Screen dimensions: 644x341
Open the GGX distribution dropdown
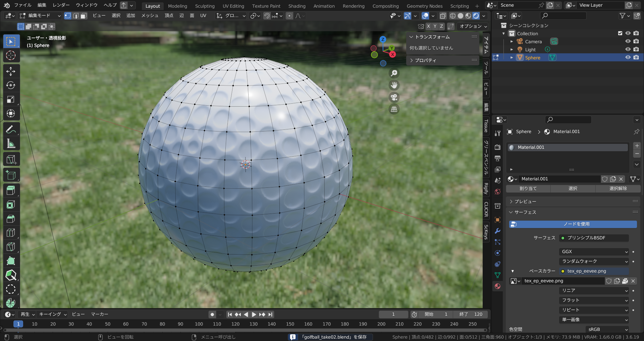[x=594, y=251]
